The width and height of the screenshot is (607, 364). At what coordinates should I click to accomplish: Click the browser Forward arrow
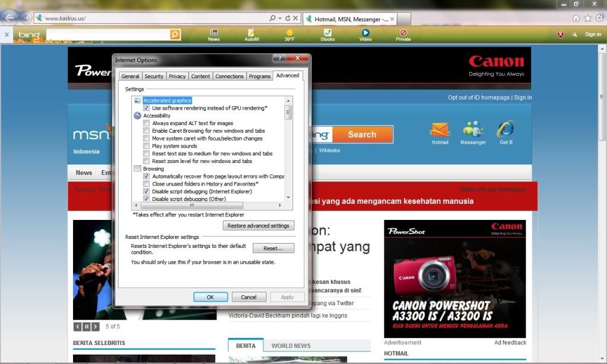(x=26, y=17)
